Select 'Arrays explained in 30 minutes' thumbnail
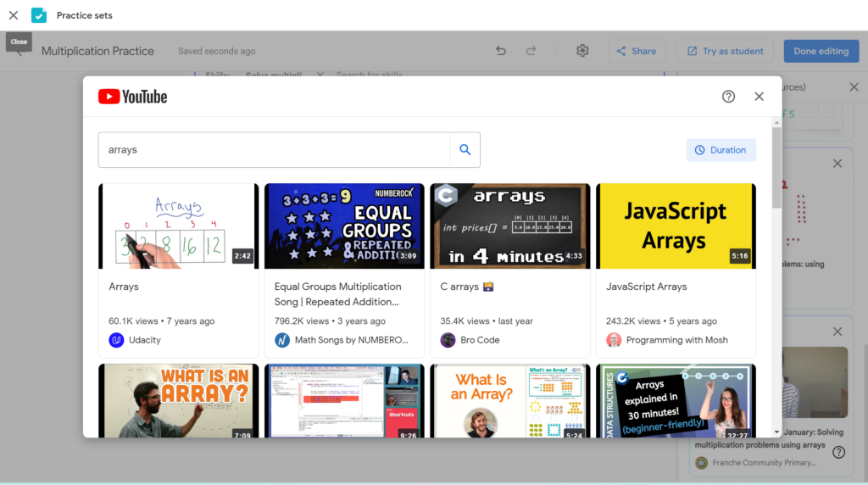 coord(676,401)
